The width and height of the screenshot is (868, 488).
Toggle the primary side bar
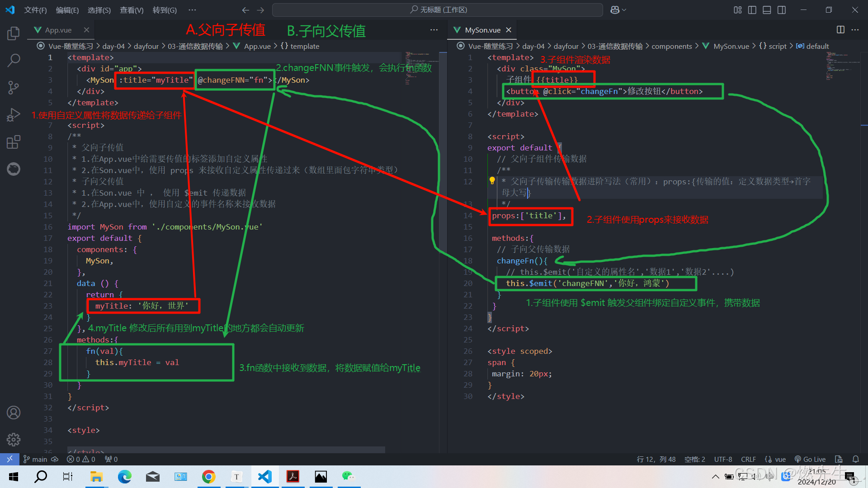coord(752,9)
